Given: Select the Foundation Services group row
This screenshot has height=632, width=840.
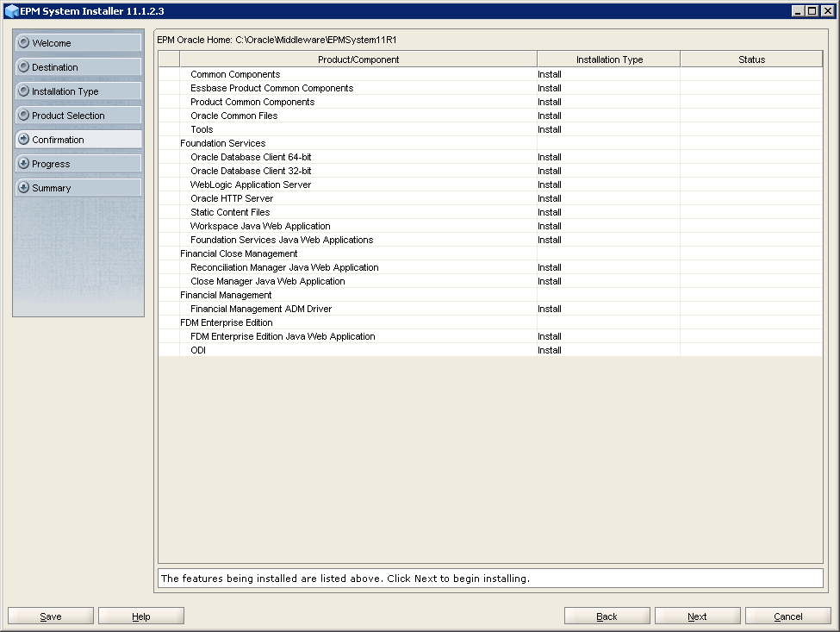Looking at the screenshot, I should tap(490, 143).
